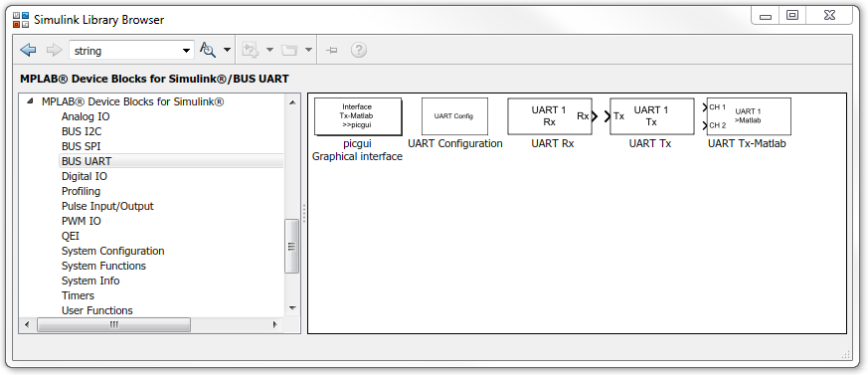Click the search binoculars icon
Image resolution: width=868 pixels, height=375 pixels.
tap(208, 51)
